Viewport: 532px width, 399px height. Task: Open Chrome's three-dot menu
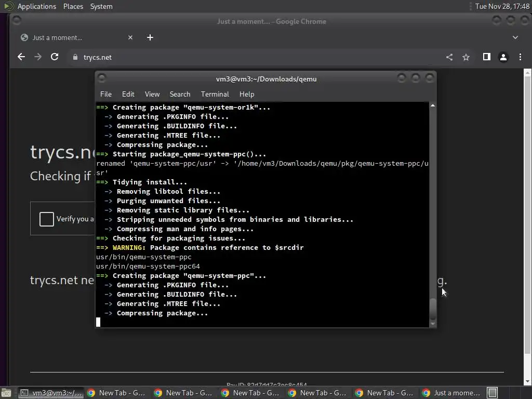point(520,57)
